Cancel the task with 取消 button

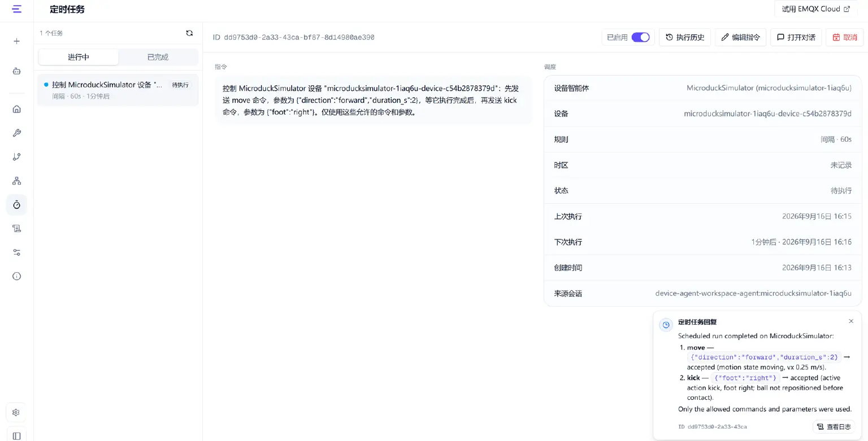click(x=844, y=37)
